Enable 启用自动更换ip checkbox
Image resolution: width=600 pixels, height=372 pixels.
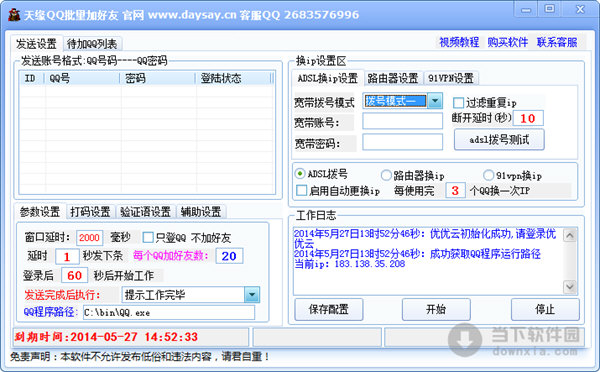[x=302, y=190]
